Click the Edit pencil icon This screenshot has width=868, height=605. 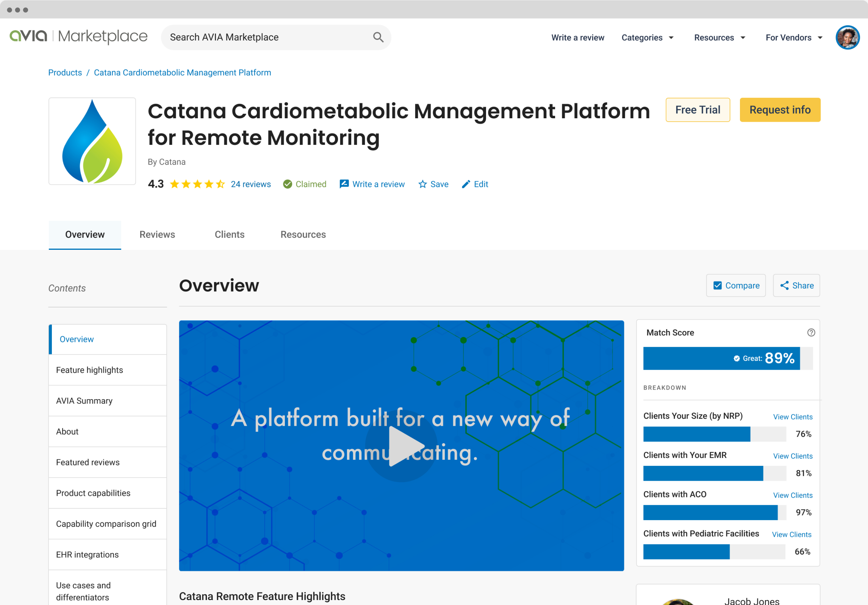click(466, 184)
